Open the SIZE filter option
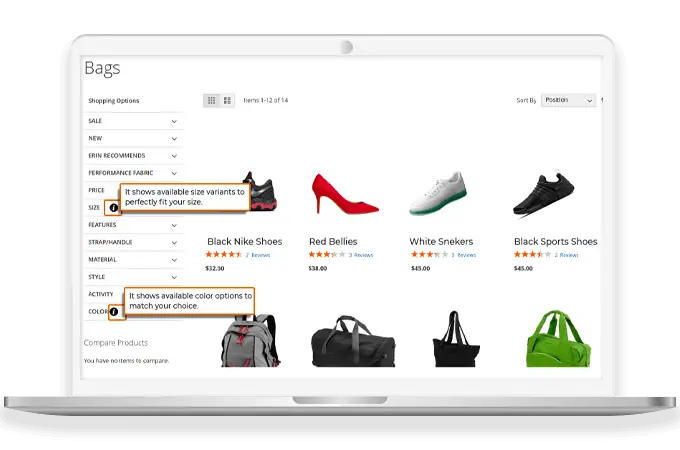 94,208
